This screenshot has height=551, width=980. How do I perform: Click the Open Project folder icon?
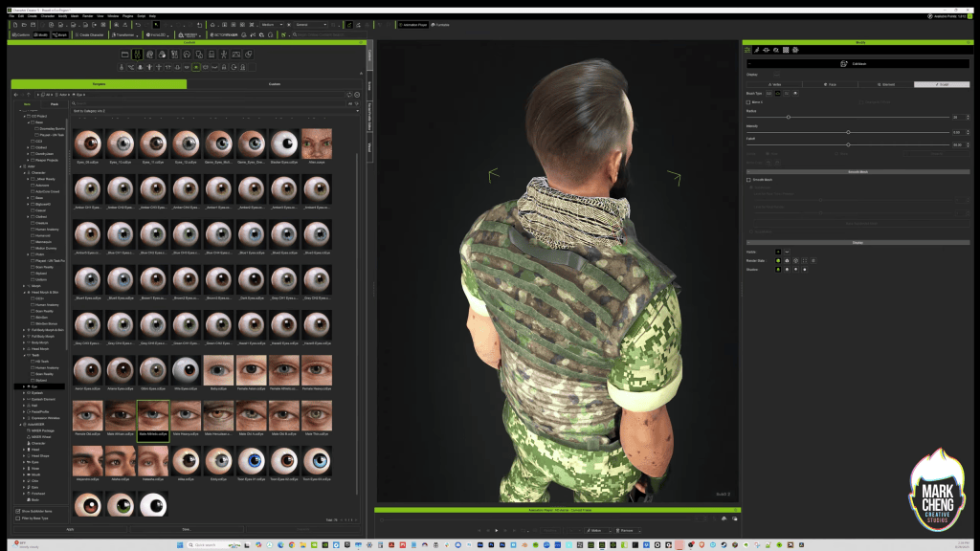click(24, 25)
